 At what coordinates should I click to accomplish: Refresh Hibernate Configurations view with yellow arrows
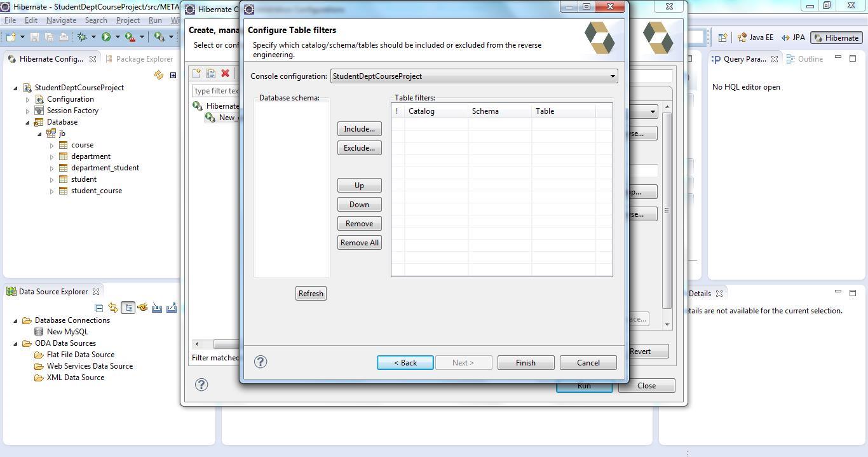coord(159,76)
